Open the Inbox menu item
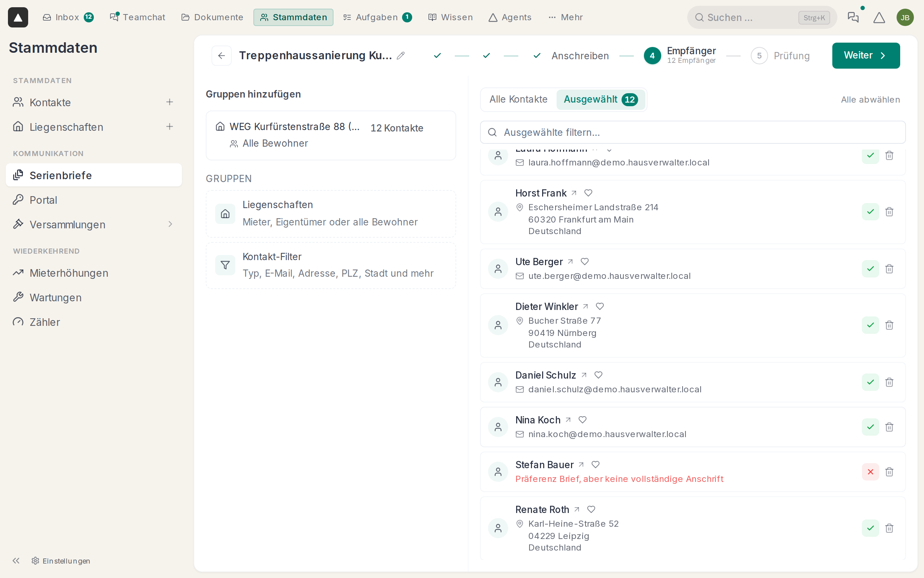 pos(68,17)
